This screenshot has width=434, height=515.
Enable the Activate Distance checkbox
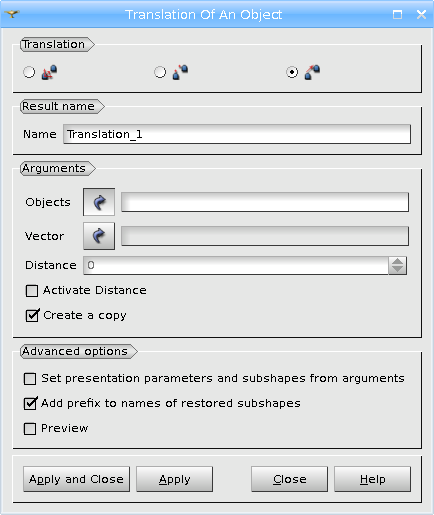[x=32, y=290]
